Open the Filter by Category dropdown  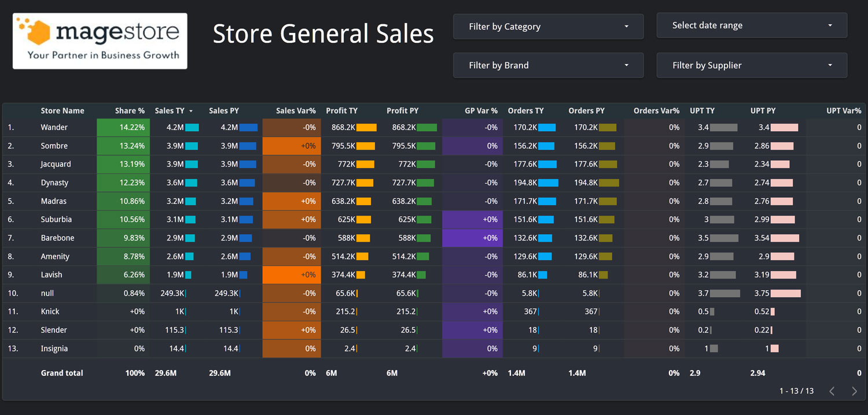point(548,27)
